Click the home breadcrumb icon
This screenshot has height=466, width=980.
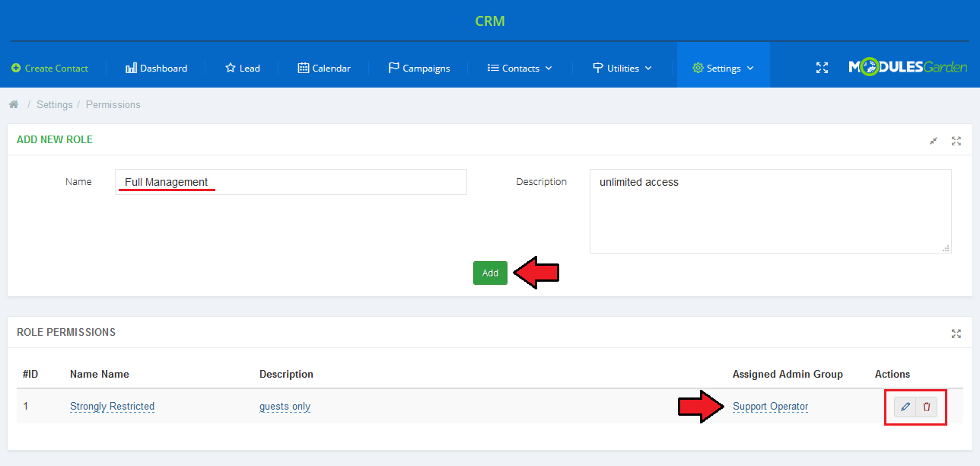coord(14,104)
